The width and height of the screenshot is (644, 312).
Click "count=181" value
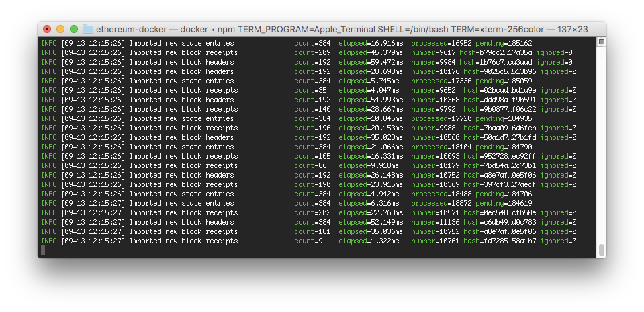coord(312,231)
